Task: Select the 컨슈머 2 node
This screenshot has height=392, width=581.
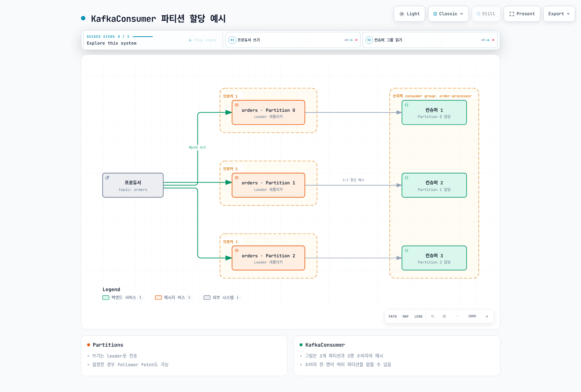Action: [x=434, y=185]
